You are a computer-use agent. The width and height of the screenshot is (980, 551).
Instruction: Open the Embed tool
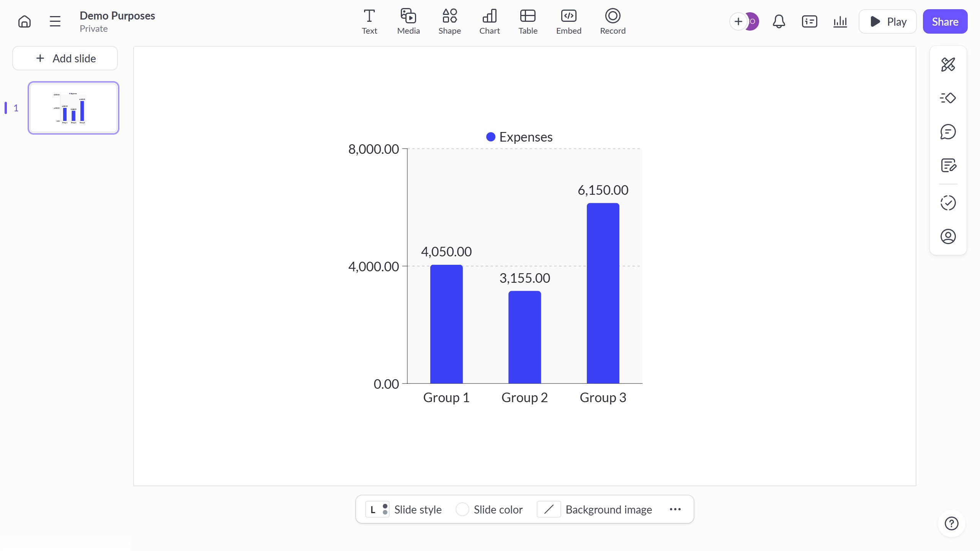568,21
